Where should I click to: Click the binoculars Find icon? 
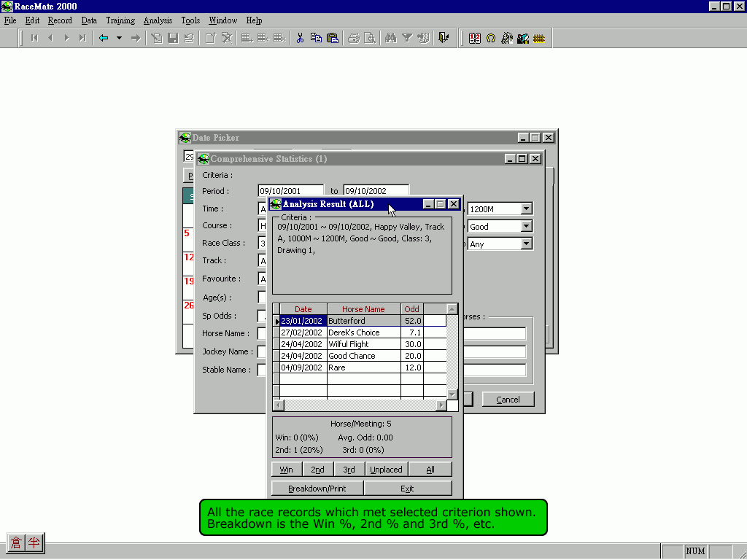391,38
